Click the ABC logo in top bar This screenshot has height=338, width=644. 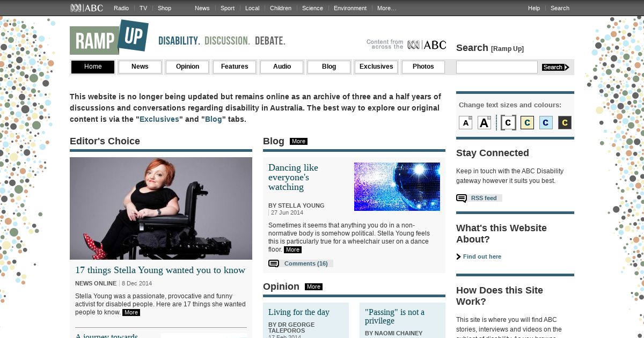(86, 8)
